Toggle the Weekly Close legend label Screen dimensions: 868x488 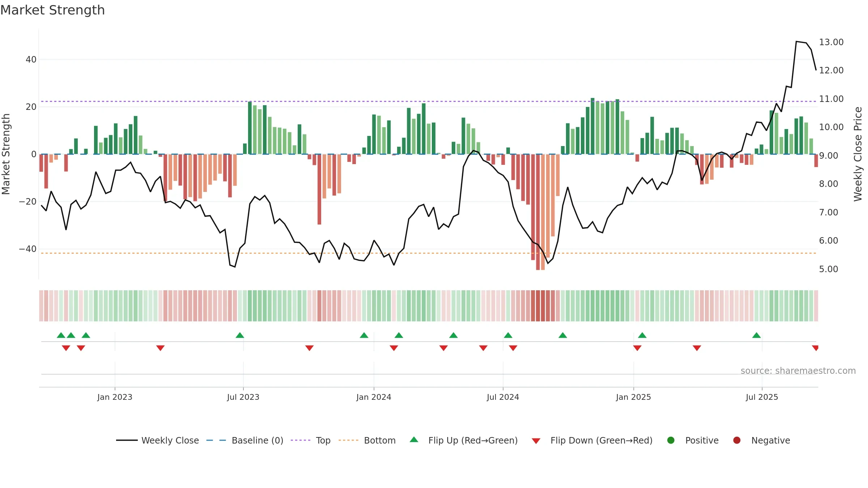(x=170, y=441)
